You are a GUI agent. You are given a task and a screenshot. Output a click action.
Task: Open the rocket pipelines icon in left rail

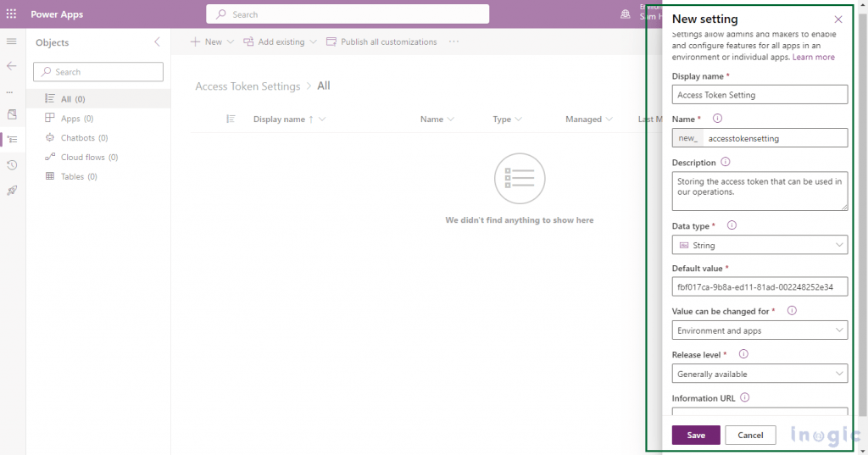pyautogui.click(x=12, y=191)
